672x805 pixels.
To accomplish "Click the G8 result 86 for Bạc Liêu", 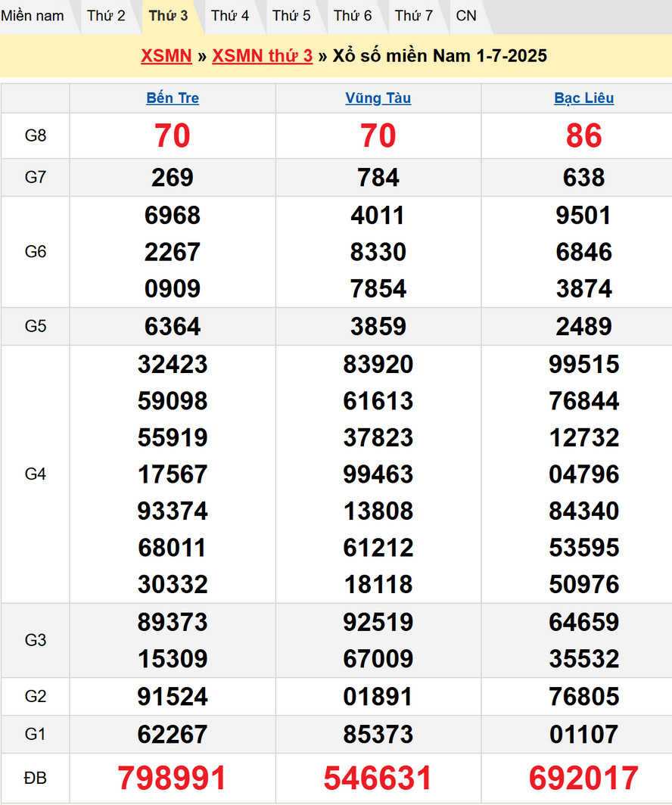I will (x=584, y=136).
